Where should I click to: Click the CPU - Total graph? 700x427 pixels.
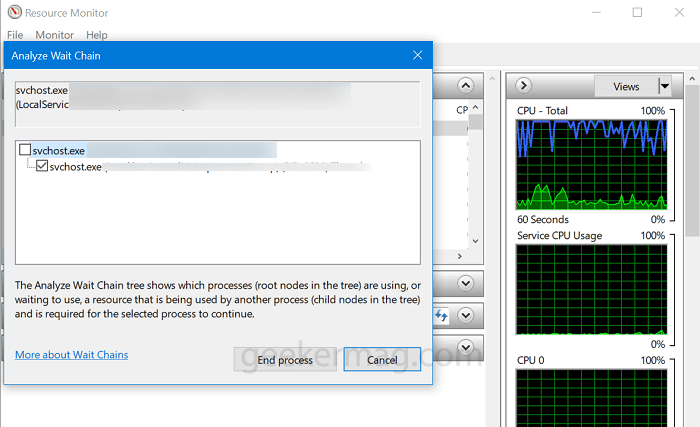pyautogui.click(x=592, y=164)
